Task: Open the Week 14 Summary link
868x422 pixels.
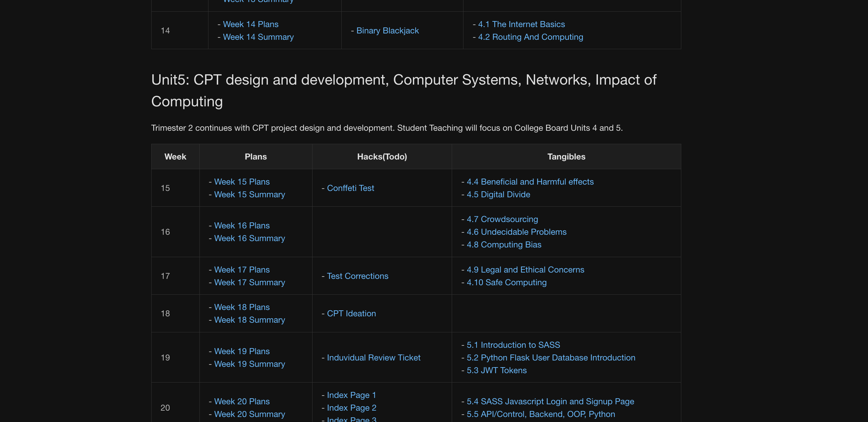Action: pyautogui.click(x=258, y=37)
